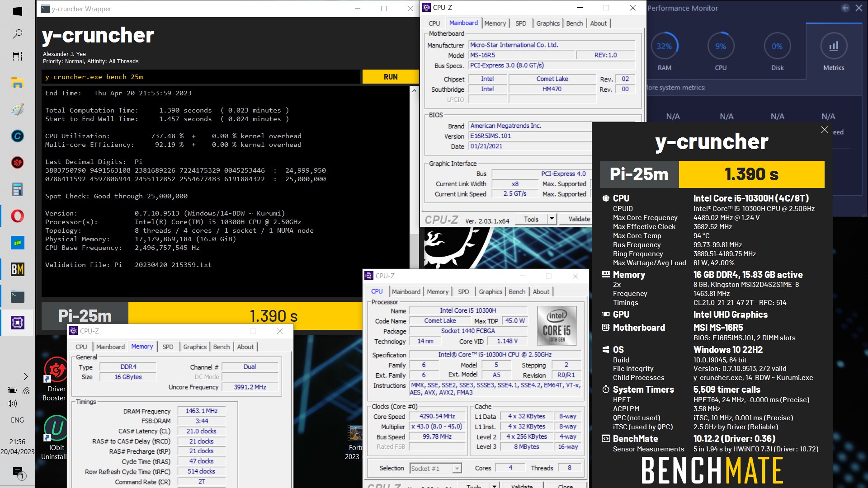Select the Graphics tab in Mainboard CPU-Z window

(x=548, y=23)
